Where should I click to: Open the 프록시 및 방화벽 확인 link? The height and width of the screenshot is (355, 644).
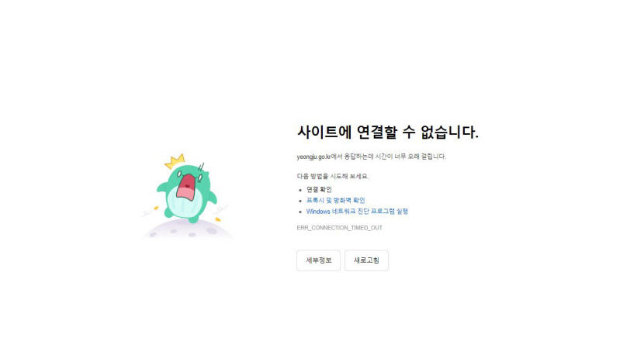point(335,200)
